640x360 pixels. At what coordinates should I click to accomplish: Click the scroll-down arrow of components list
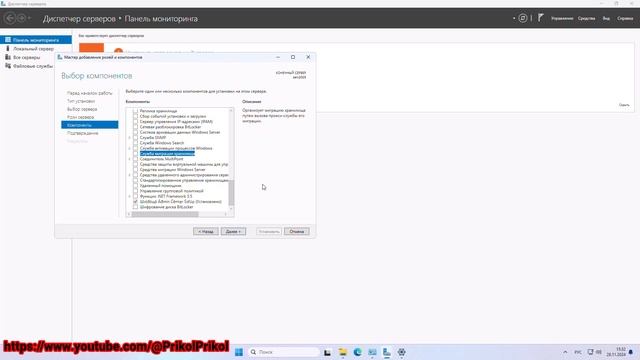[x=231, y=209]
